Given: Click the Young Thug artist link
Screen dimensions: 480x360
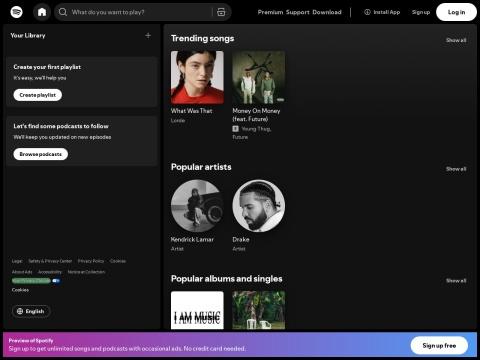Looking at the screenshot, I should pyautogui.click(x=256, y=129).
